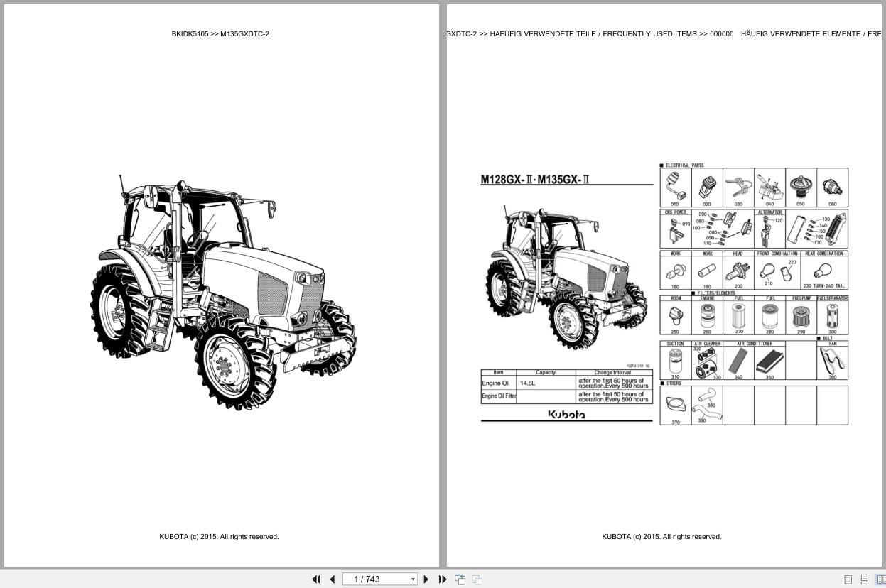Open the page number dropdown arrow

(413, 579)
